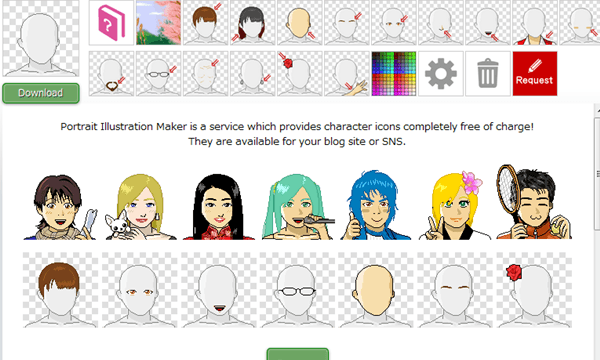The image size is (600, 360).
Task: Click the red Request button
Action: click(x=535, y=73)
